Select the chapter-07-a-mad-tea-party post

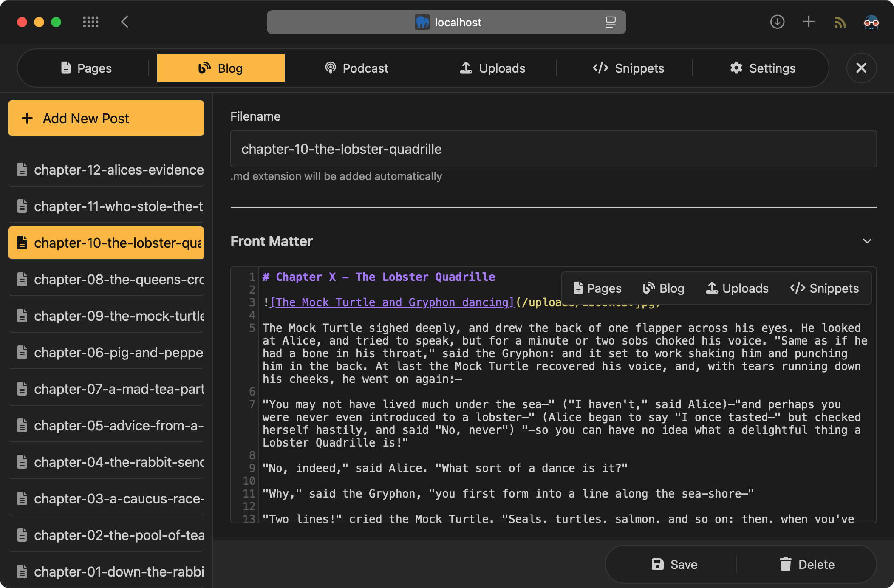[x=106, y=389]
